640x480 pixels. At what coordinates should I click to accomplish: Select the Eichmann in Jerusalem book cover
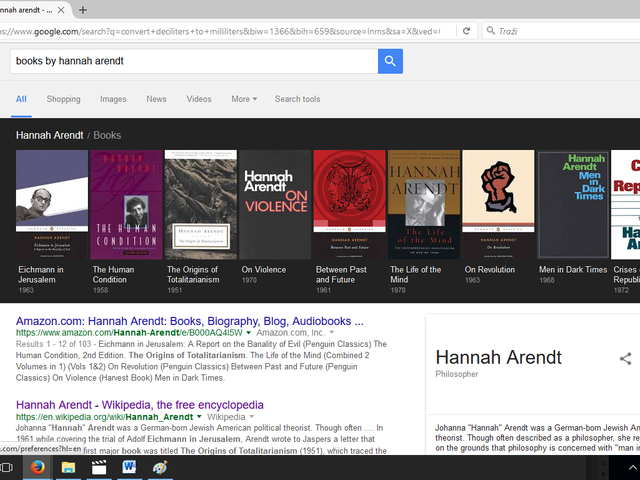(x=52, y=204)
